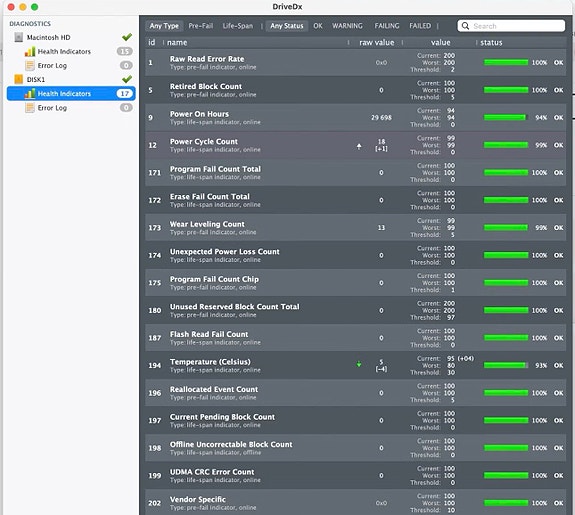Click the green checkmark beside Macintosh HD
The width and height of the screenshot is (575, 515).
tap(127, 37)
